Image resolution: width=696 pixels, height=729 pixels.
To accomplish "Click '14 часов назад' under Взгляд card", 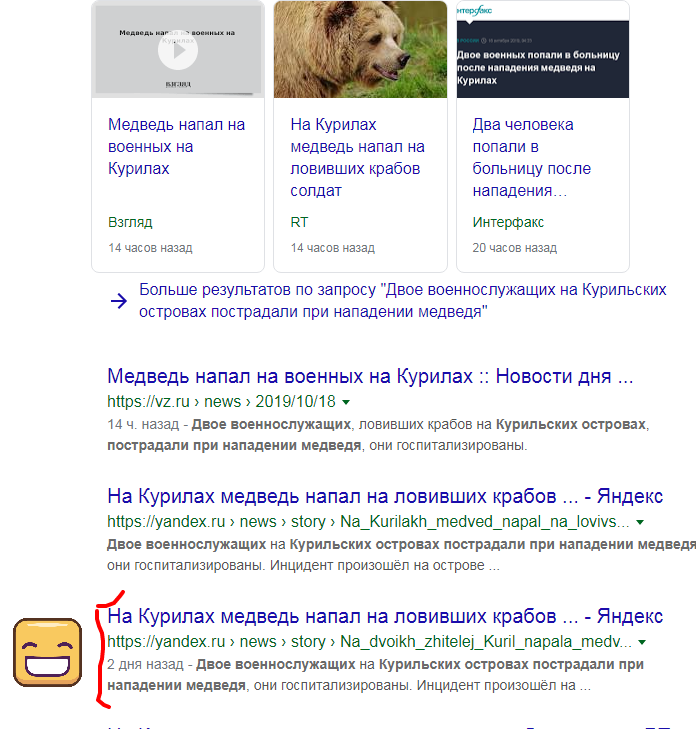I will point(150,248).
